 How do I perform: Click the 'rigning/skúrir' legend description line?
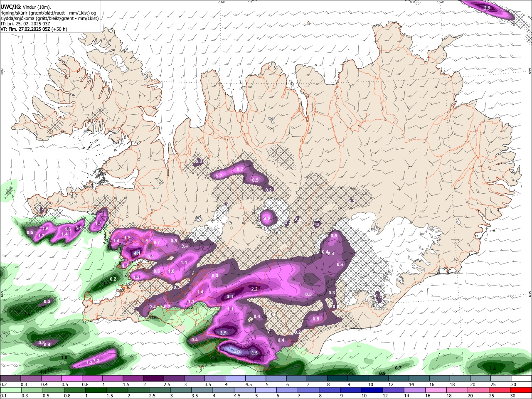click(48, 13)
